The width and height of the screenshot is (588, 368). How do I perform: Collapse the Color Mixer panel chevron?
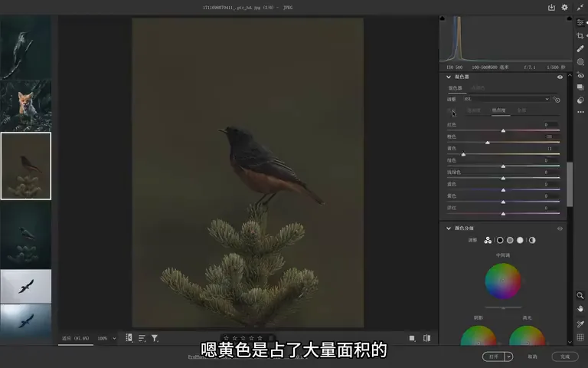449,77
